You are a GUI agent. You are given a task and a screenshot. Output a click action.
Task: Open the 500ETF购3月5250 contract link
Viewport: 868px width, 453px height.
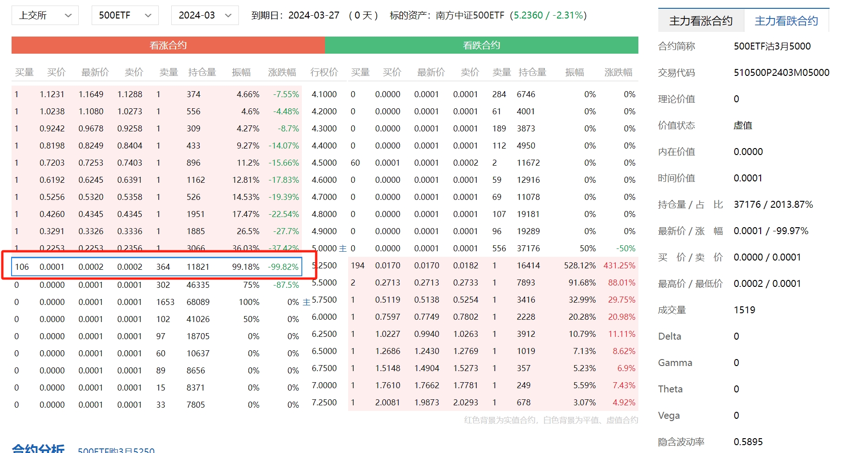(116, 450)
